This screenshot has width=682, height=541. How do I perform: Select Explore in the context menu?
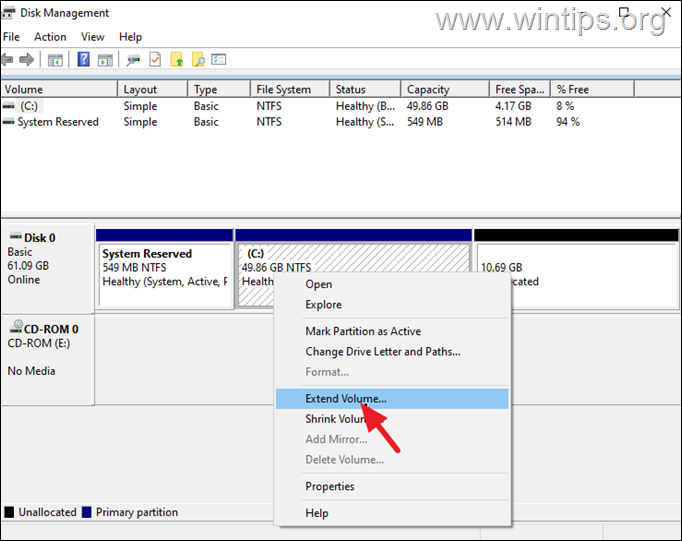pyautogui.click(x=392, y=304)
